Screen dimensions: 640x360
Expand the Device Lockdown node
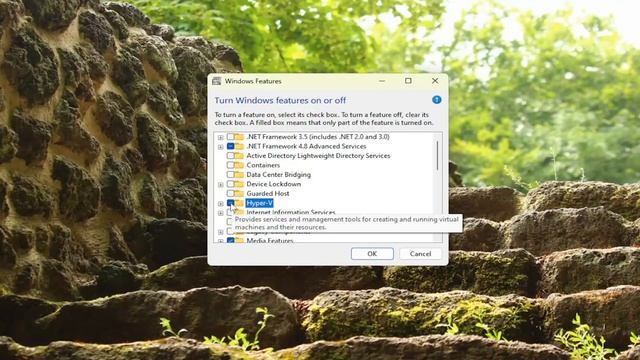pyautogui.click(x=220, y=184)
